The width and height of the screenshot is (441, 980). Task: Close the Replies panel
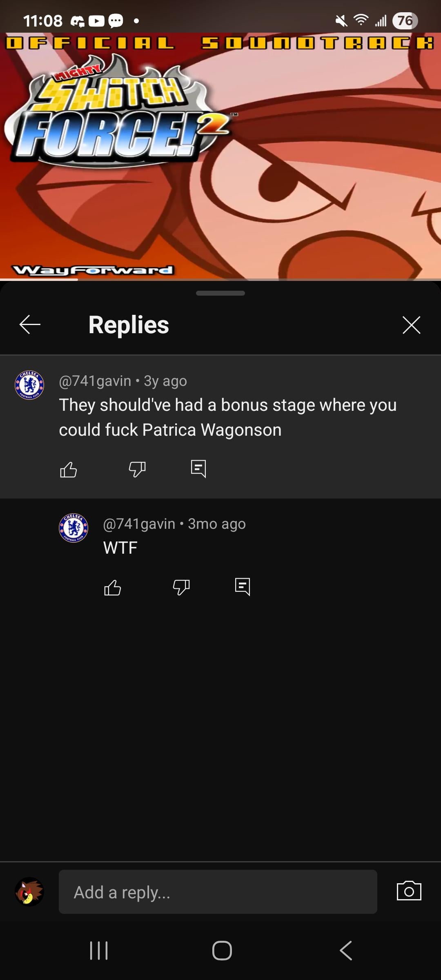(411, 325)
